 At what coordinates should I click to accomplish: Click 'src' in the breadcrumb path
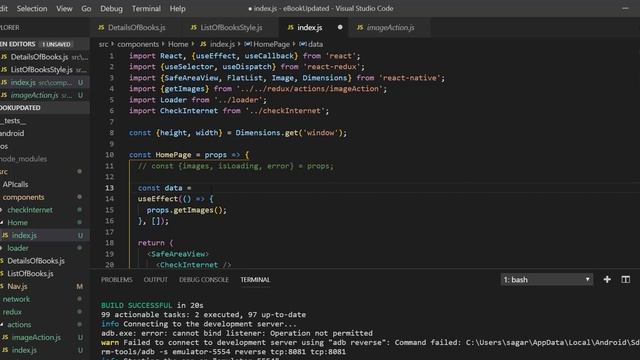pos(104,44)
